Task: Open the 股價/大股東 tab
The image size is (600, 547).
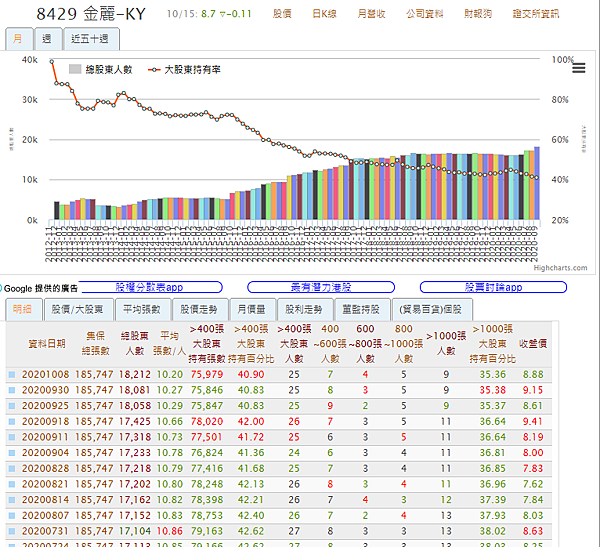Action: click(x=78, y=309)
